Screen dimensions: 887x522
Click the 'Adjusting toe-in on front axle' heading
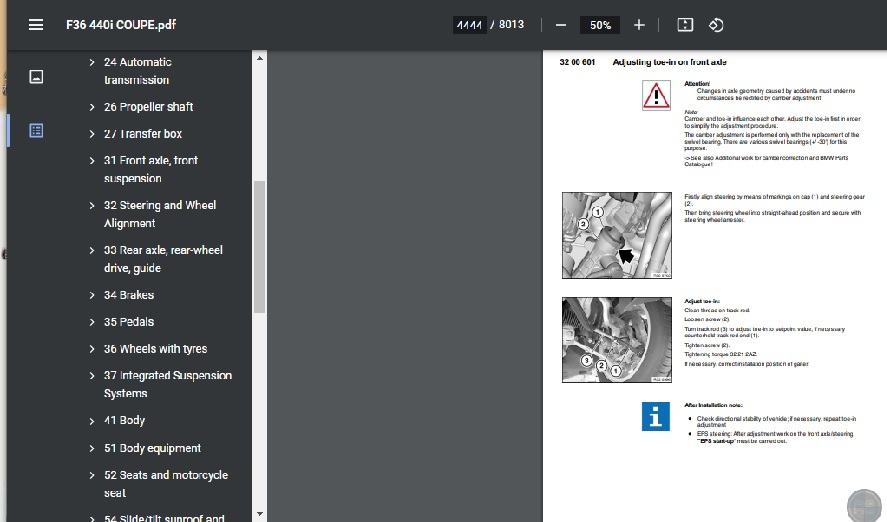[x=669, y=62]
